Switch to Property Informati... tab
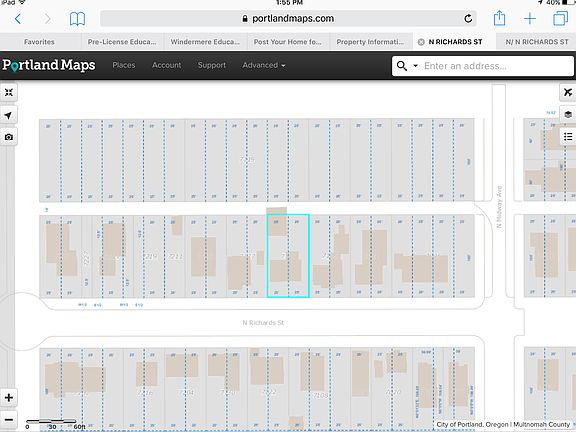The image size is (576, 432). pyautogui.click(x=370, y=42)
